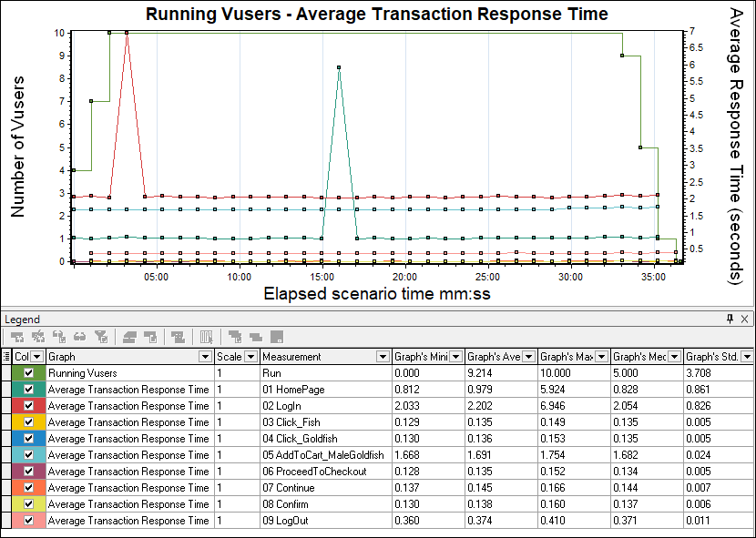Open the Graph column filter dropdown
Viewport: 756px width, 538px height.
point(205,357)
